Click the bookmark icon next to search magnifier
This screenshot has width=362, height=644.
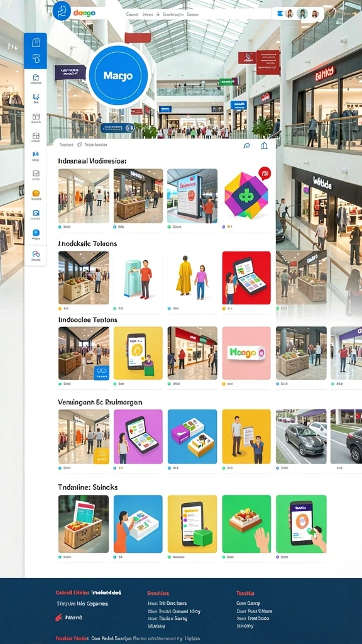(x=264, y=145)
